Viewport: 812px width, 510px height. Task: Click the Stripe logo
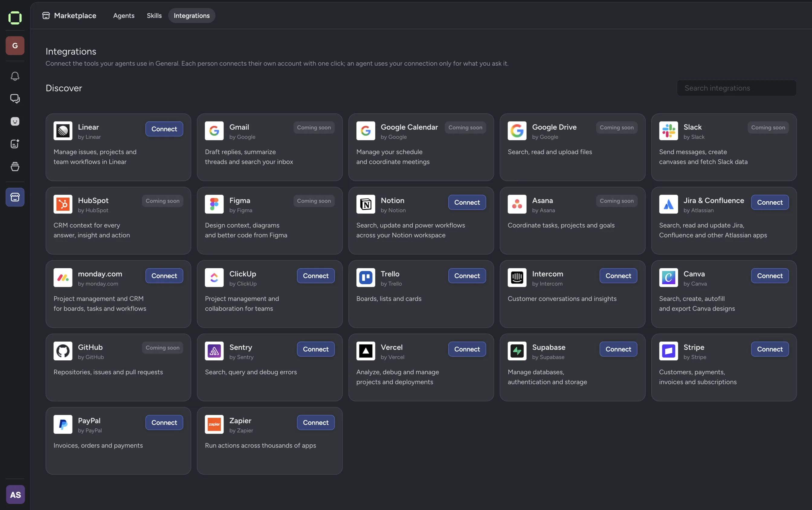click(x=669, y=351)
